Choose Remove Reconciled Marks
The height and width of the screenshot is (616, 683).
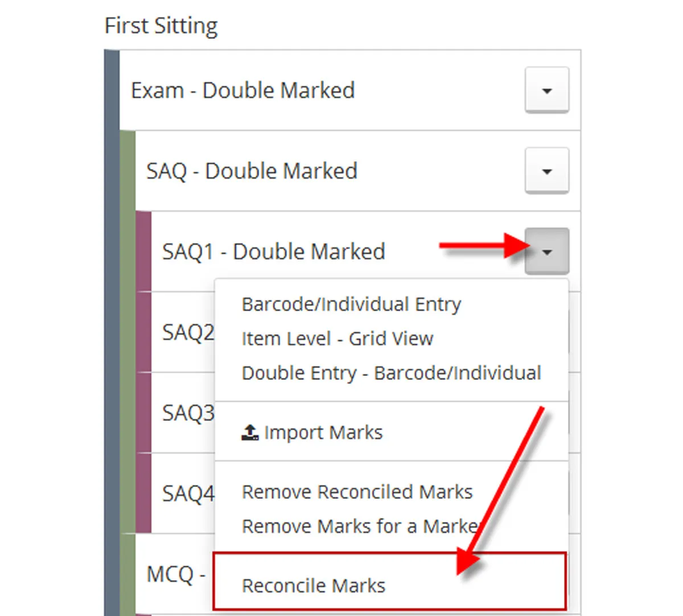pyautogui.click(x=357, y=492)
